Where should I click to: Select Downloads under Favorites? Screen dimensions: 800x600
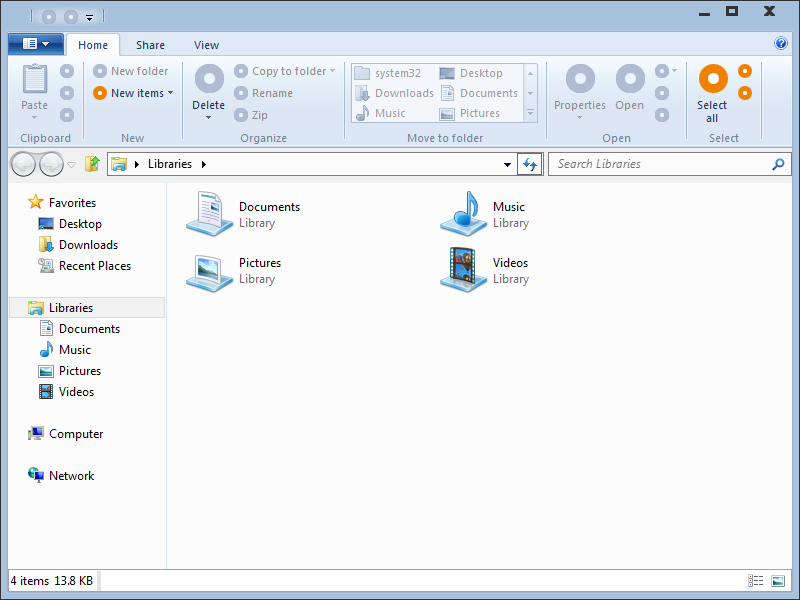pyautogui.click(x=88, y=245)
